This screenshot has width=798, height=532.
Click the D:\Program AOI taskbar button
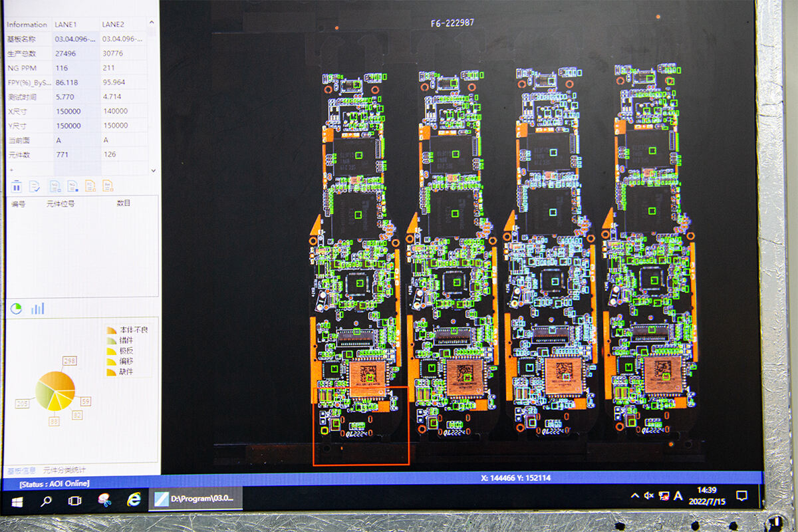[195, 498]
